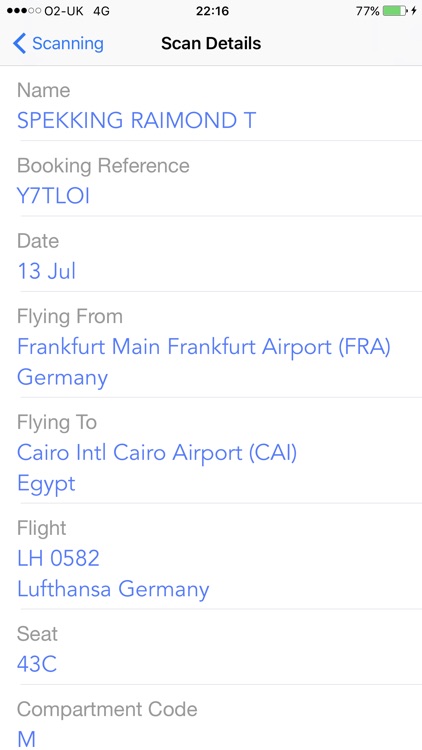This screenshot has width=422, height=750.
Task: Tap the O2-UK 4G carrier label
Action: coord(77,11)
